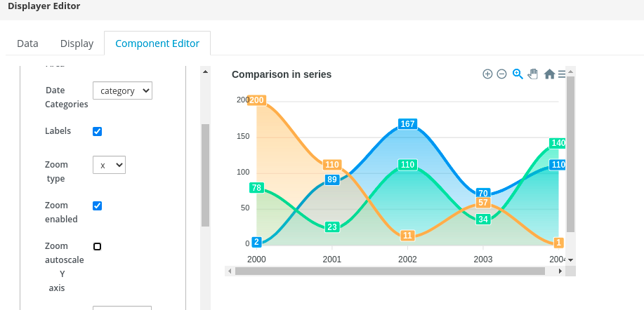The height and width of the screenshot is (310, 644).
Task: Click the settings panel vertical scrollbar thumb
Action: tap(205, 175)
